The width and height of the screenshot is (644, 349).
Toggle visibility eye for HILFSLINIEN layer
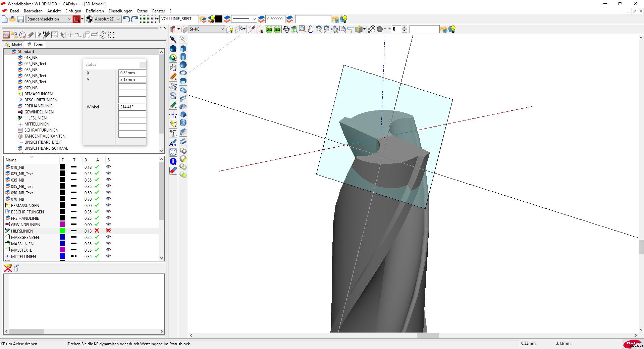pos(108,231)
